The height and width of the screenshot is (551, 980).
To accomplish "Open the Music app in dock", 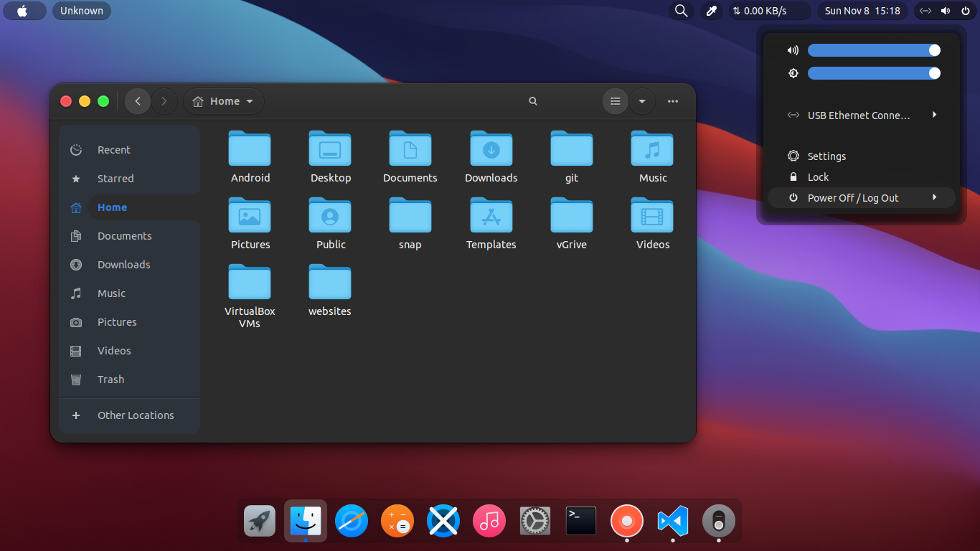I will 489,521.
